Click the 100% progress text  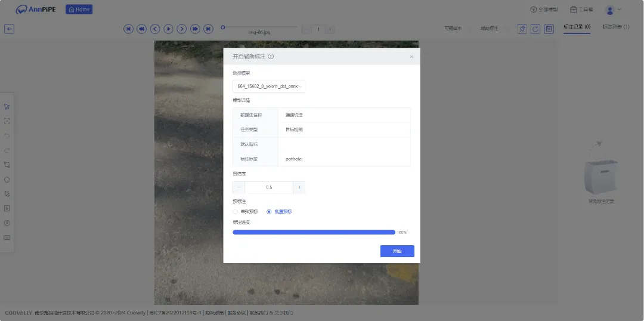tap(402, 232)
